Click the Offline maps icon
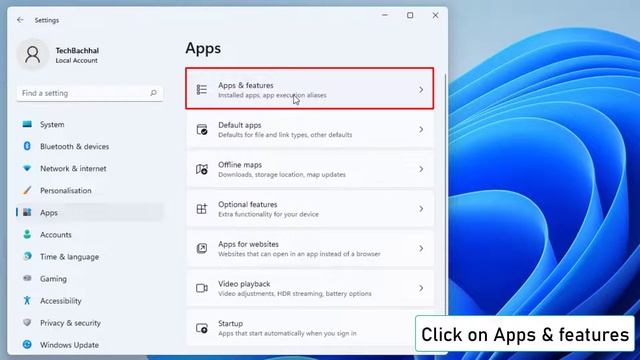Screen dimensions: 640x360 [202, 169]
